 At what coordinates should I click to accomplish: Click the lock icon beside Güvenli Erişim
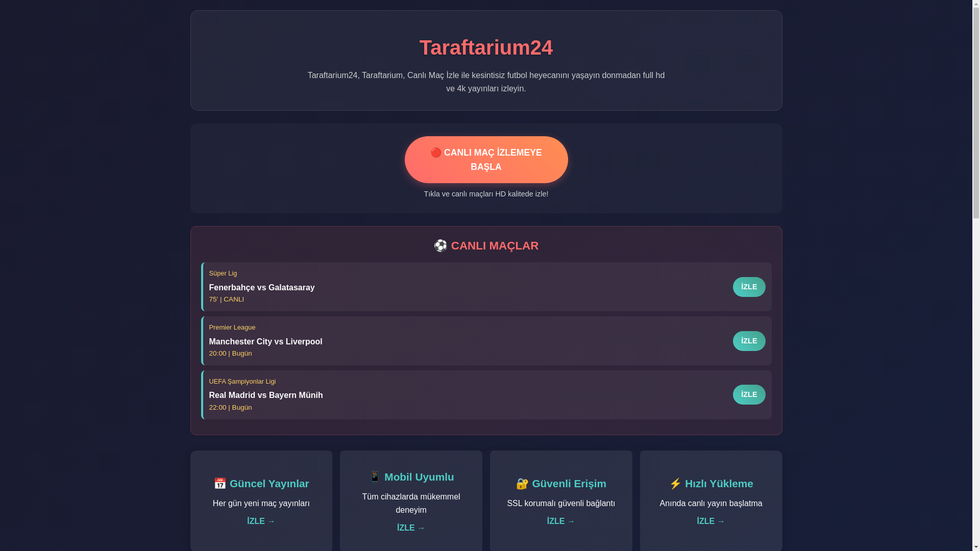pyautogui.click(x=522, y=483)
